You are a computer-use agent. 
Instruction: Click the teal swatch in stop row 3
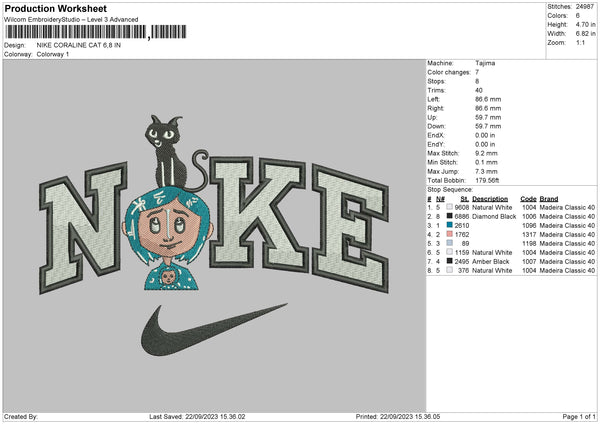450,225
